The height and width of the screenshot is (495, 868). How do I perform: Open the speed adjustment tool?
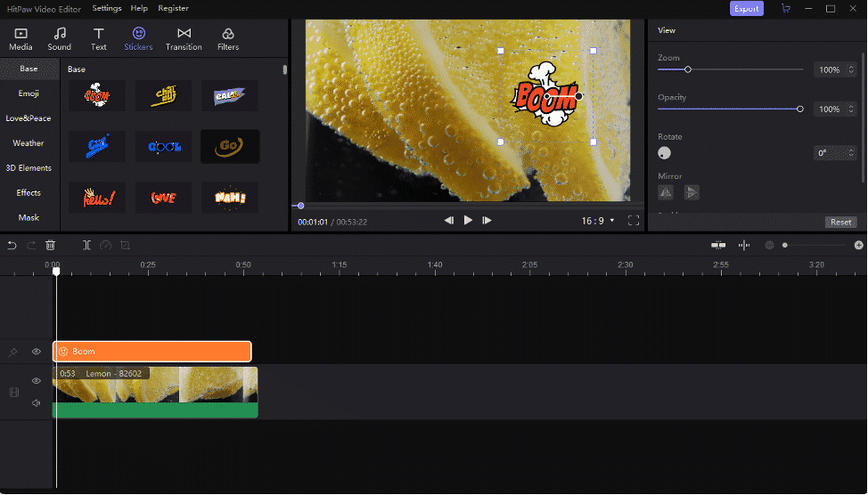(106, 245)
